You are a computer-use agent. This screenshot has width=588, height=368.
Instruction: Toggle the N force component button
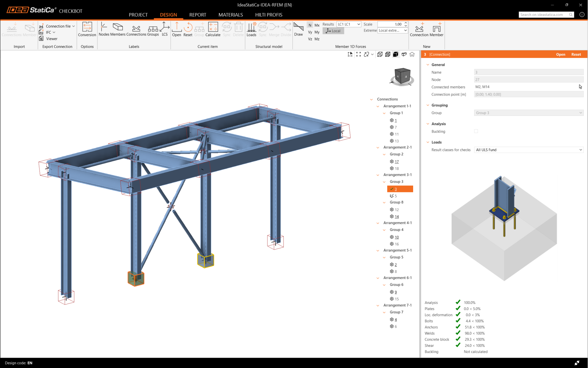point(310,25)
